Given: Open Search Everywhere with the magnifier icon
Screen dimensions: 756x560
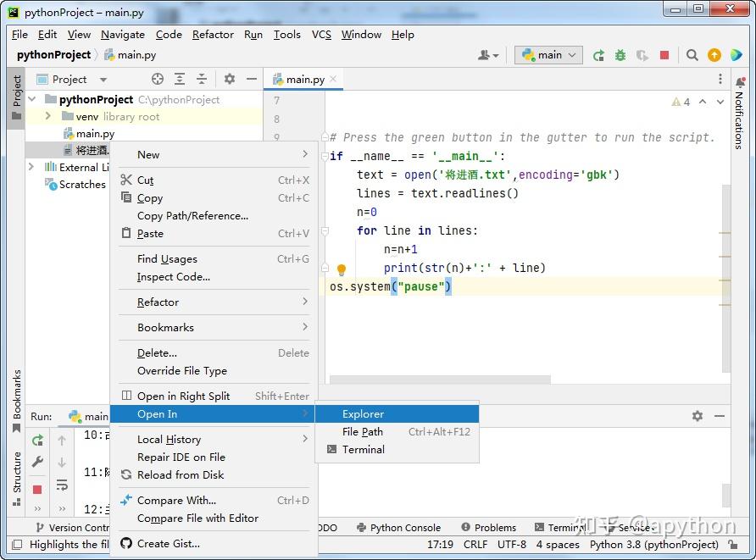Looking at the screenshot, I should (x=692, y=53).
